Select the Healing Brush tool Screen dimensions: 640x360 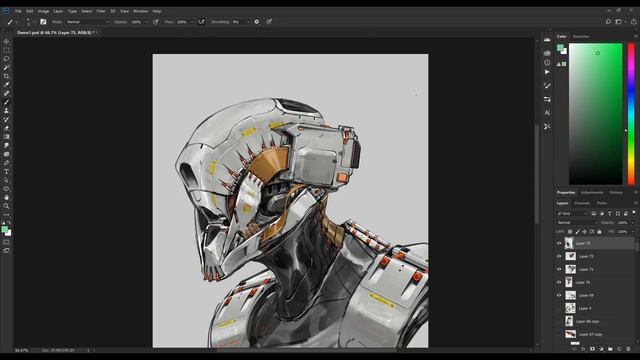pyautogui.click(x=7, y=93)
